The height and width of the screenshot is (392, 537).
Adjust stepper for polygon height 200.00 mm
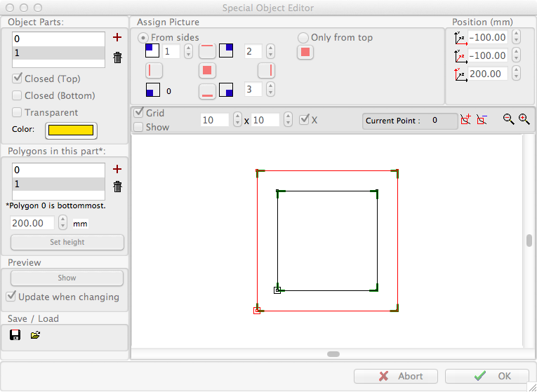[62, 223]
